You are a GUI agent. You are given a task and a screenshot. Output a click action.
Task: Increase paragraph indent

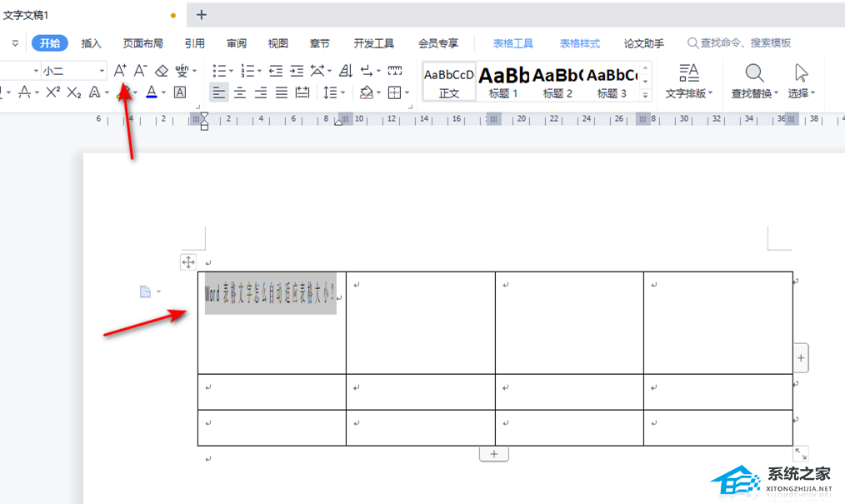click(297, 71)
